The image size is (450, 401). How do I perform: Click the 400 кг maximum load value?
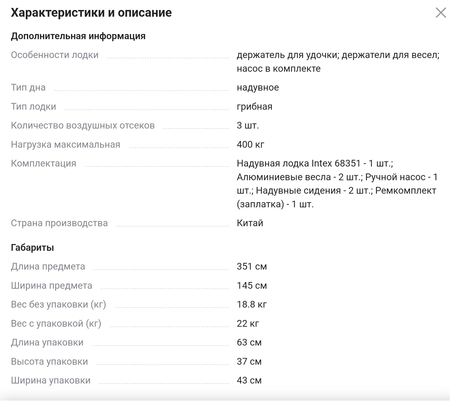(250, 145)
